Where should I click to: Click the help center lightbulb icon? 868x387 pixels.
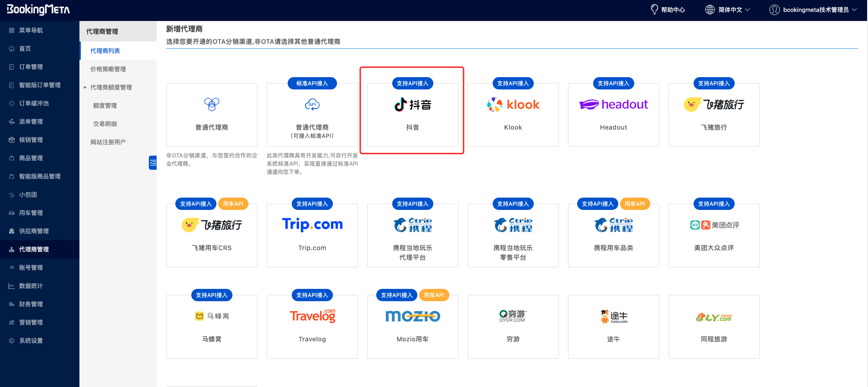coord(654,10)
